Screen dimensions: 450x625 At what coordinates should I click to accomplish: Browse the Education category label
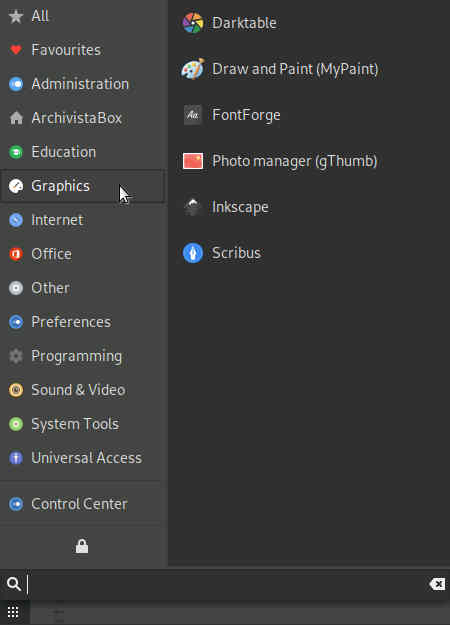pos(64,152)
